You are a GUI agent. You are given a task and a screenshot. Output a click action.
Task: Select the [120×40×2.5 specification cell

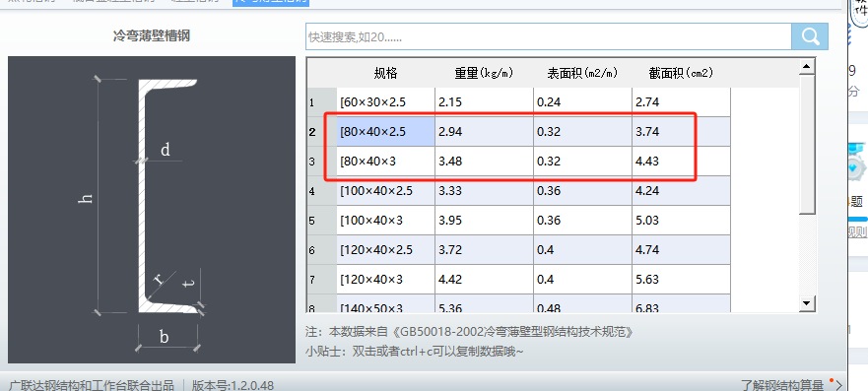pyautogui.click(x=386, y=250)
